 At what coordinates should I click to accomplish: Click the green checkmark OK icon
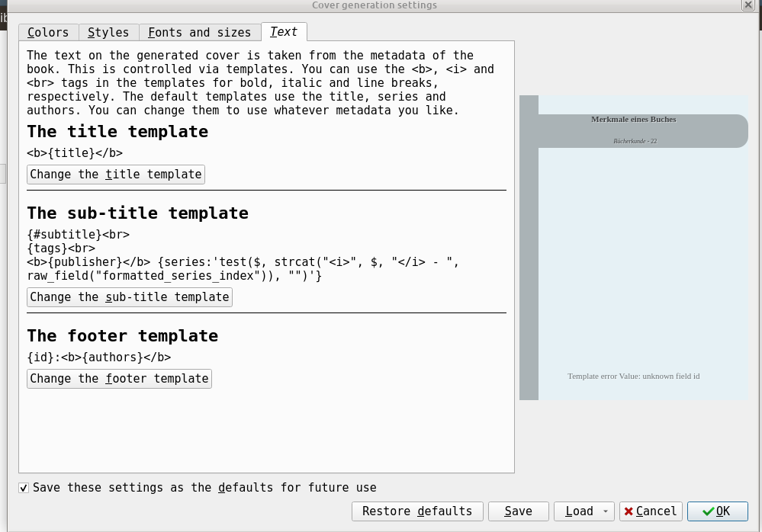click(x=709, y=511)
